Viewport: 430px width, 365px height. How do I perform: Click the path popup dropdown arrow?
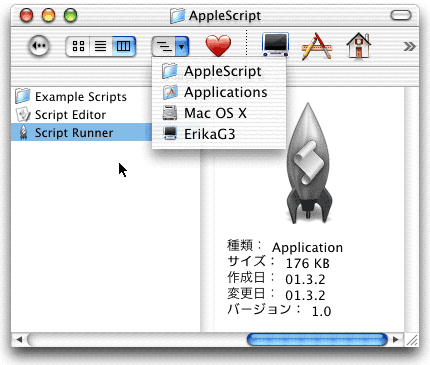[182, 46]
